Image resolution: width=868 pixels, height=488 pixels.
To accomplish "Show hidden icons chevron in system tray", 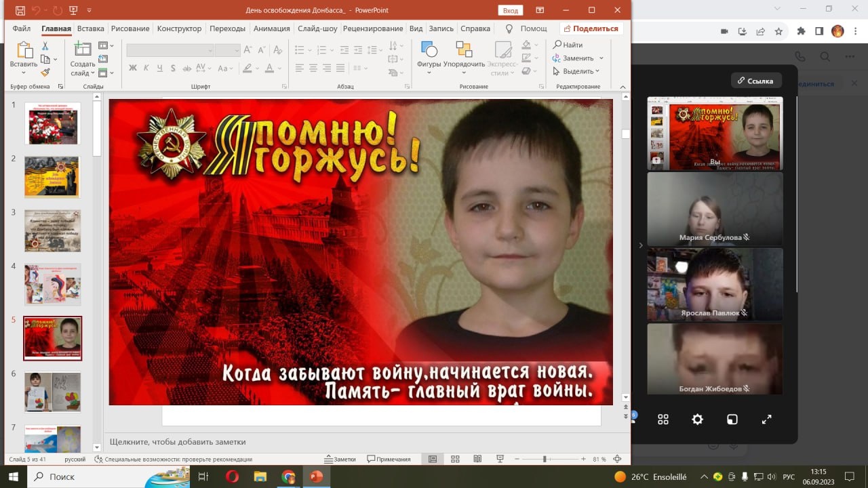I will tap(704, 476).
